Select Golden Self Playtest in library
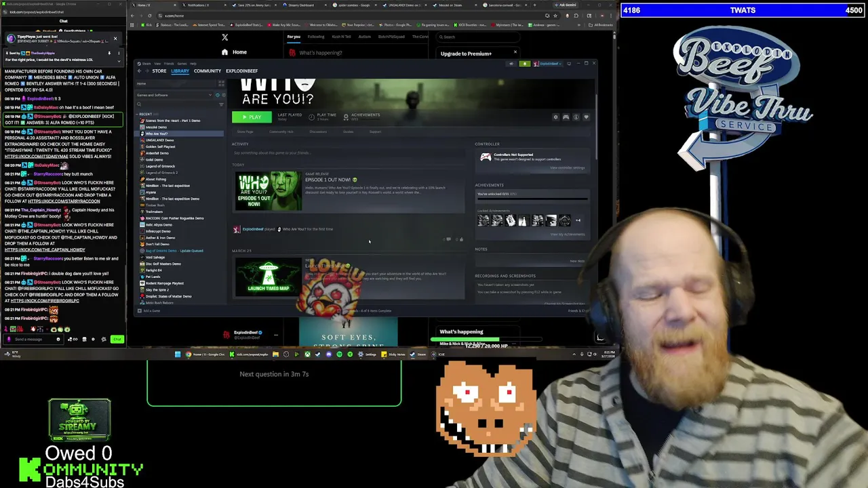The height and width of the screenshot is (488, 868). 160,146
